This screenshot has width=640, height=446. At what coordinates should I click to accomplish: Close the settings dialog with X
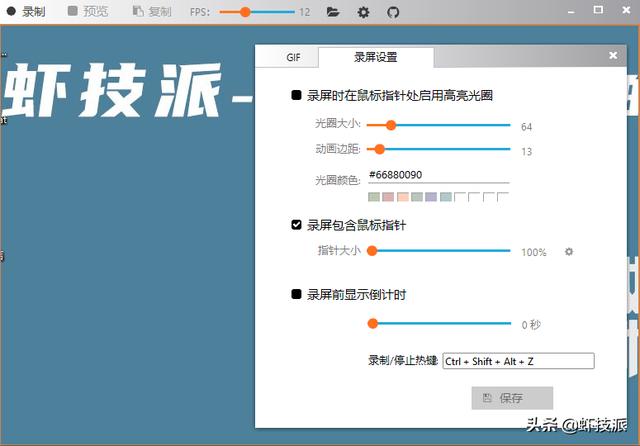click(613, 55)
